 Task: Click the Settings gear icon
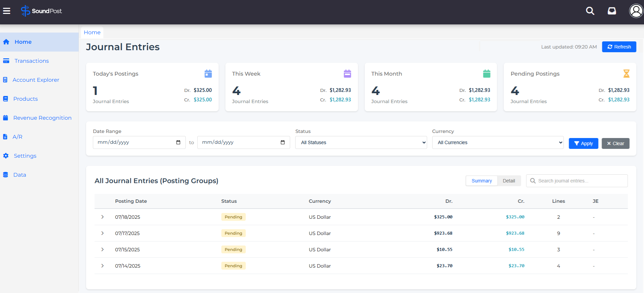pyautogui.click(x=6, y=156)
